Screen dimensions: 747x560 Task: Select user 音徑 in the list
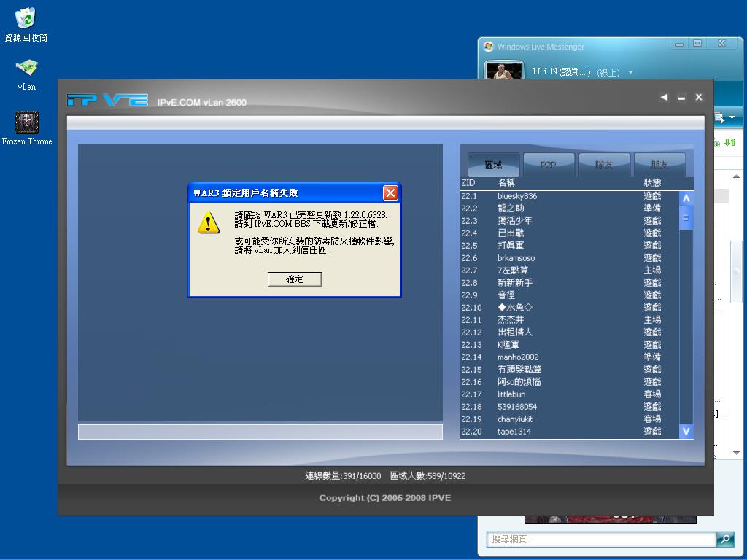(569, 295)
